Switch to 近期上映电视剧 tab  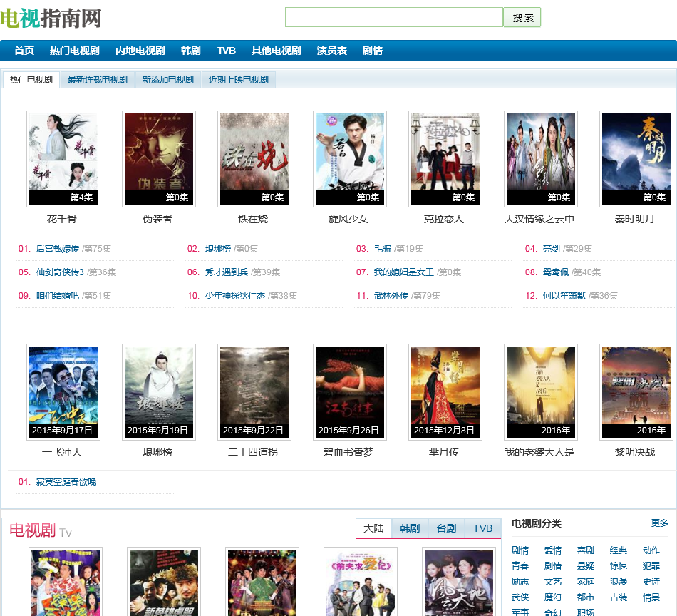click(239, 80)
